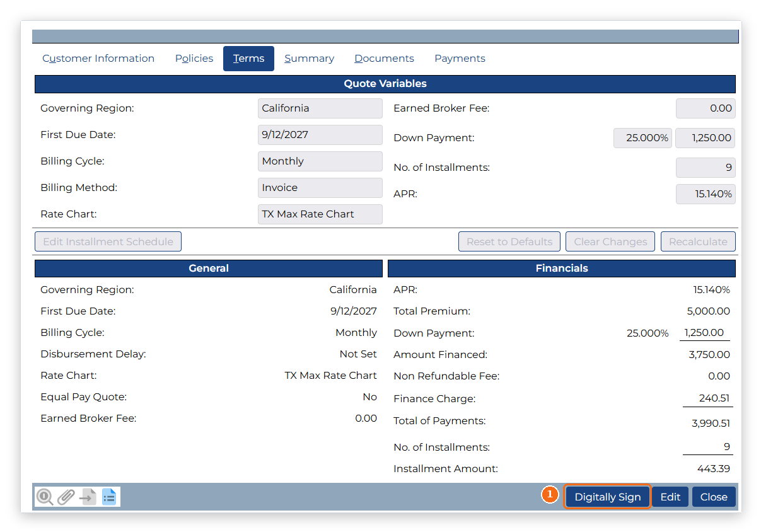This screenshot has height=532, width=761.
Task: Click the Financials section header
Action: coord(562,269)
